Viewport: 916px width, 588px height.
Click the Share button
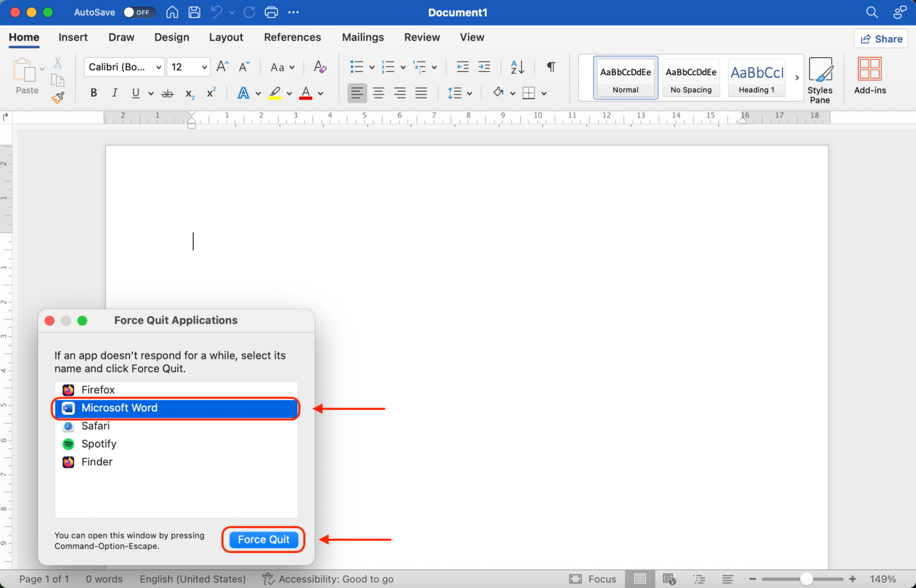(880, 38)
